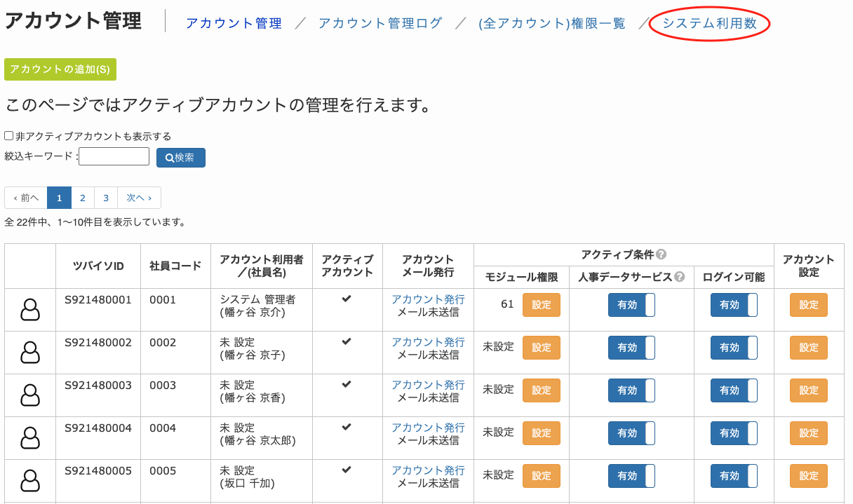Image resolution: width=853 pixels, height=504 pixels.
Task: Toggle ログイン可能 switch for employee 0005
Action: point(734,476)
